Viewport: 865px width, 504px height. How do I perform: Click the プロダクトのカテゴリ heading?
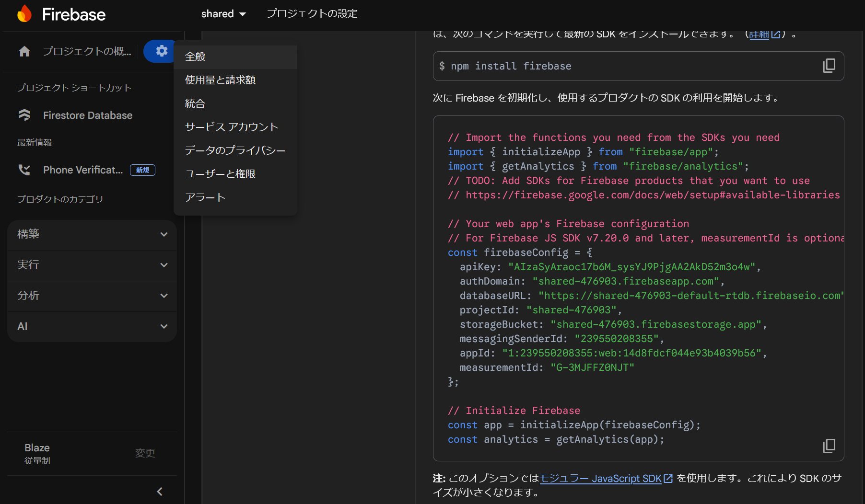pyautogui.click(x=60, y=199)
